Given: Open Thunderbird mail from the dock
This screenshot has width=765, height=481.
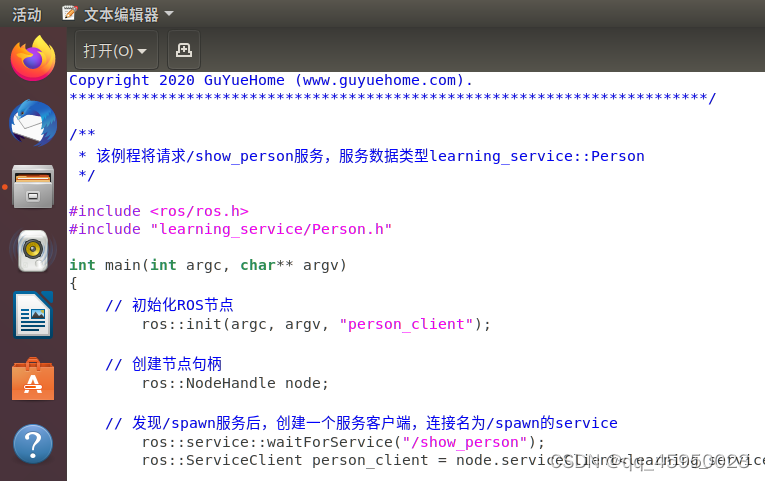Looking at the screenshot, I should pos(33,123).
